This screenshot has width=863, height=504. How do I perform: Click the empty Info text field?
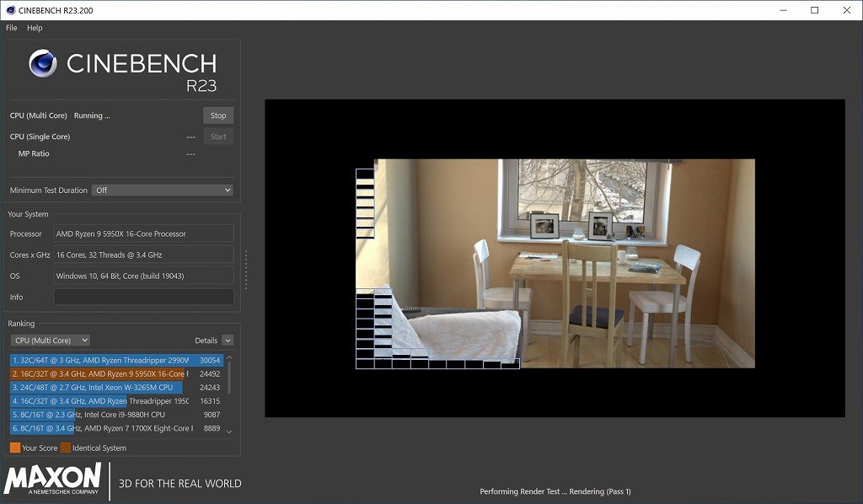[143, 297]
